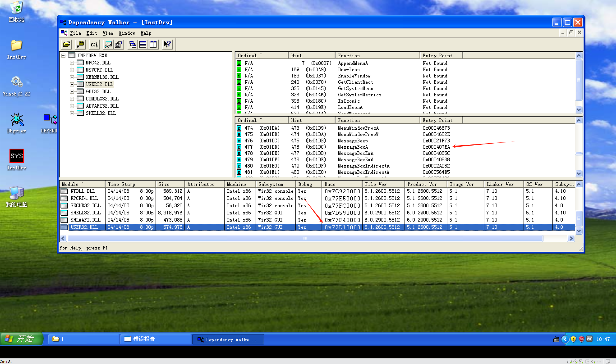This screenshot has height=364, width=616.
Task: Open the File menu
Action: point(75,33)
